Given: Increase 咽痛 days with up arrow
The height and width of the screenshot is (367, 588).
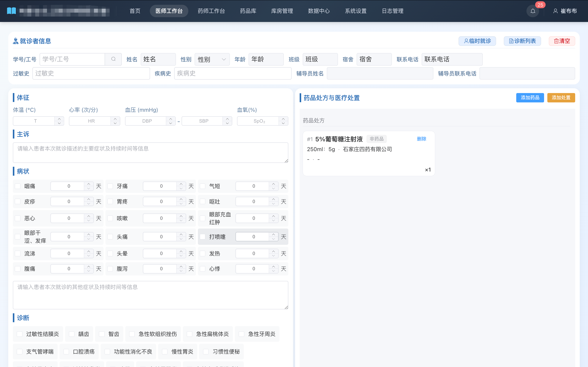Looking at the screenshot, I should (x=89, y=184).
